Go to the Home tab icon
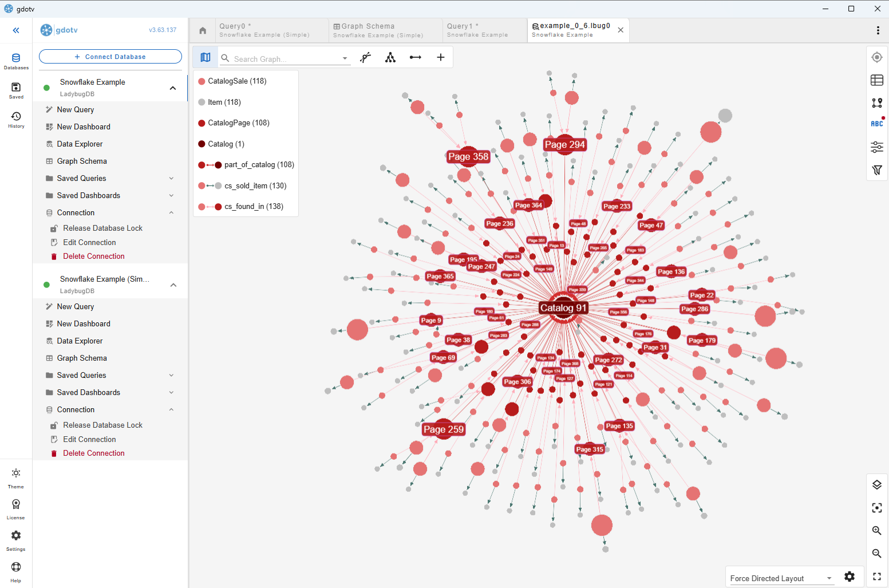This screenshot has height=588, width=889. tap(203, 30)
